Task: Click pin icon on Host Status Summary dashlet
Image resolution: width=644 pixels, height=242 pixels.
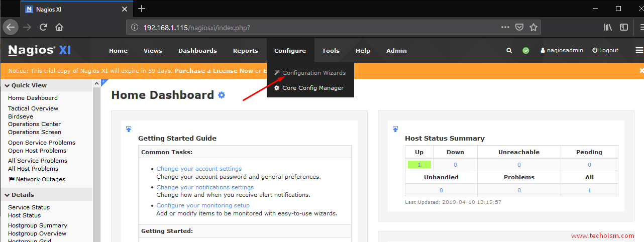Action: point(395,129)
